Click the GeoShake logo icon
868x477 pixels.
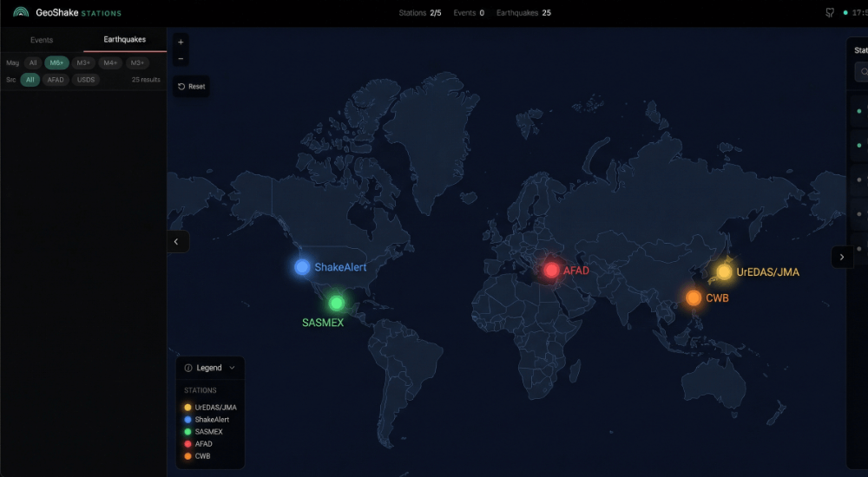(x=21, y=13)
